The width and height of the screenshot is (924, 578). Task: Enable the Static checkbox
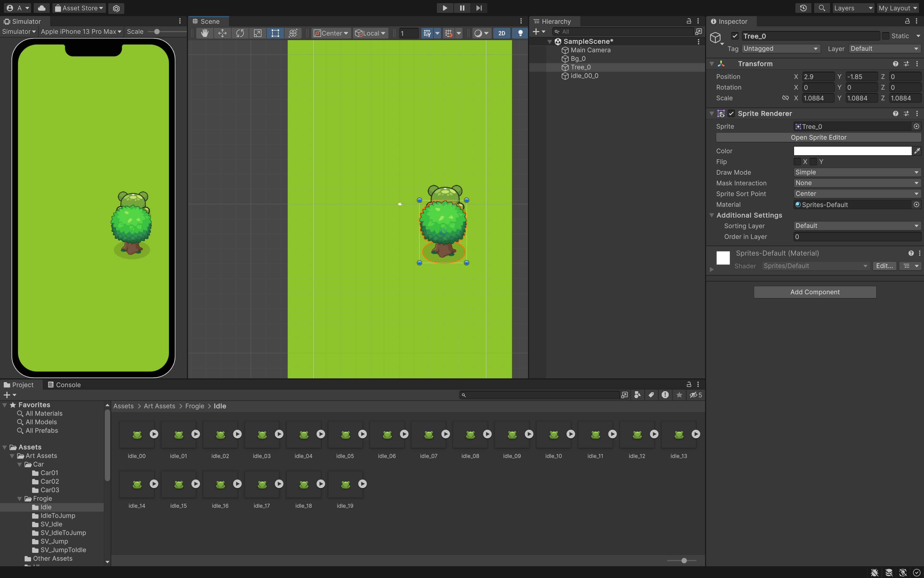click(x=886, y=36)
